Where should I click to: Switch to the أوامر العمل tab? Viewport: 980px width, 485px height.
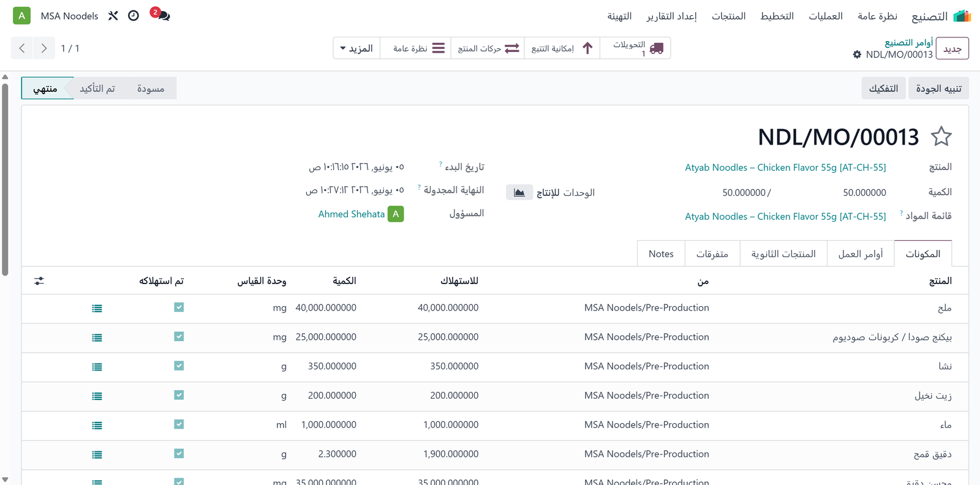(861, 254)
